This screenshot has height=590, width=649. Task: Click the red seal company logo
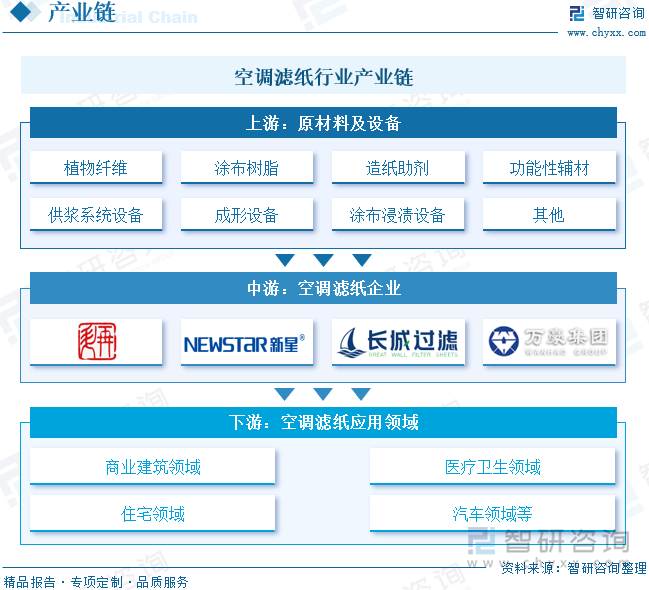(97, 341)
